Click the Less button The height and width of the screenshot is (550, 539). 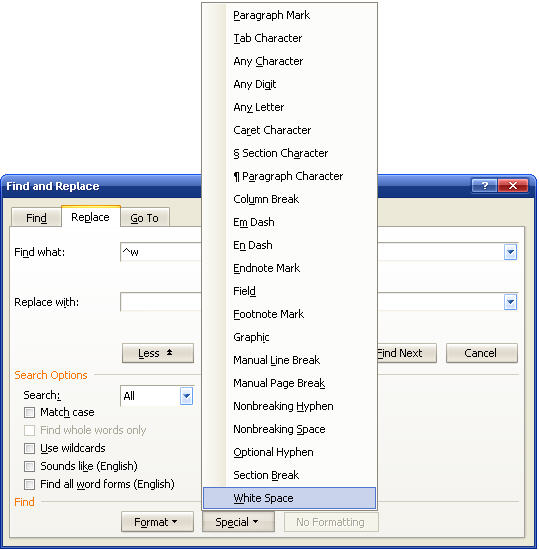(x=158, y=353)
